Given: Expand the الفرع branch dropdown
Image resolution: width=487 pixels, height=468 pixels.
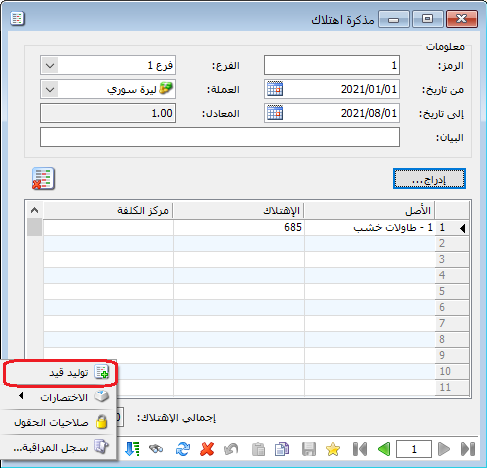Looking at the screenshot, I should 50,65.
